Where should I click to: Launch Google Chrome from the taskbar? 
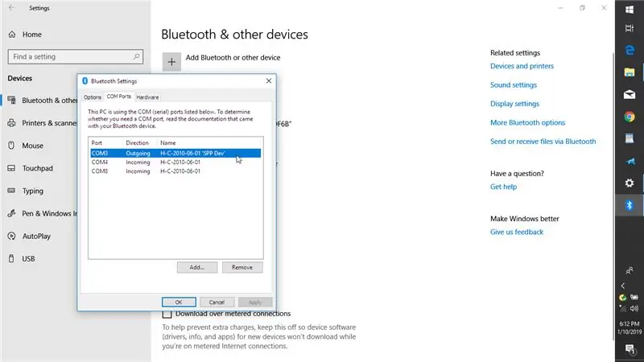tap(630, 117)
